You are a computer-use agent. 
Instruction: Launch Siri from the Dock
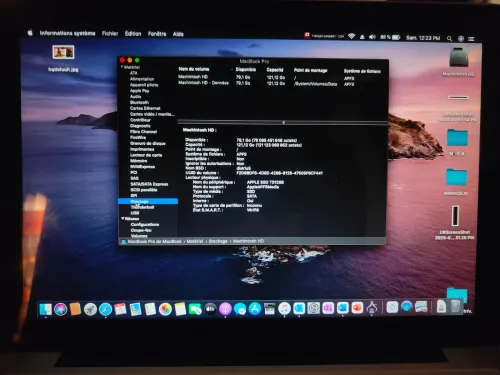pos(61,309)
